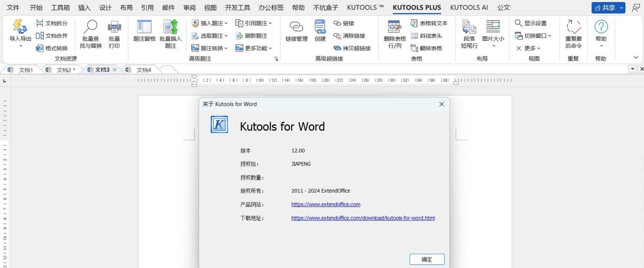The height and width of the screenshot is (268, 644).
Task: Open the Share button dropdown arrow
Action: pyautogui.click(x=621, y=8)
